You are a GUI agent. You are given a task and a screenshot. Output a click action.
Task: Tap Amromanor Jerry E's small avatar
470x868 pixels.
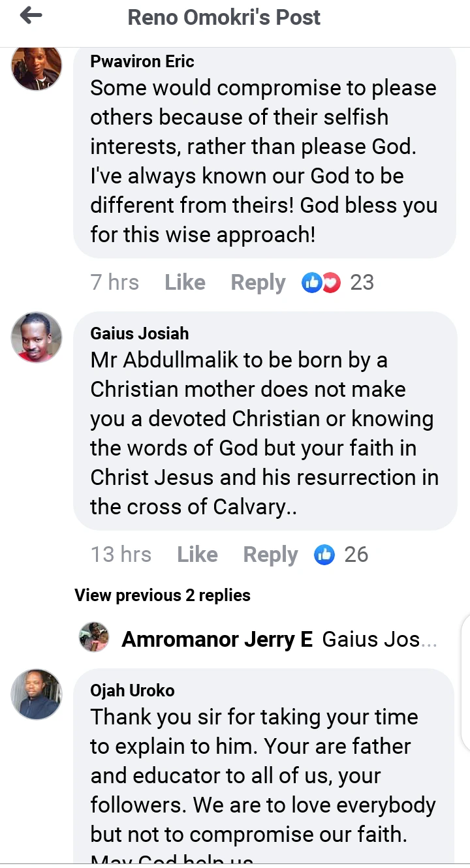pyautogui.click(x=94, y=638)
